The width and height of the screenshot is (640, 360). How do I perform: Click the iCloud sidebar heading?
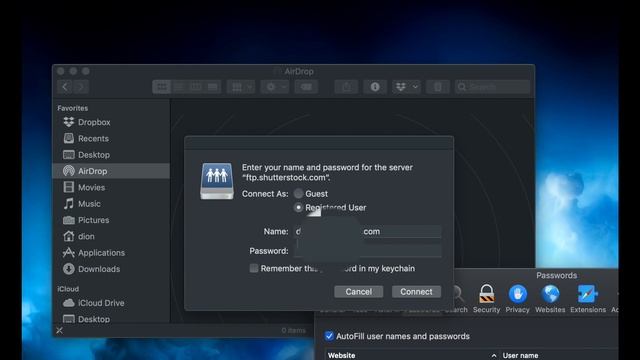coord(68,289)
